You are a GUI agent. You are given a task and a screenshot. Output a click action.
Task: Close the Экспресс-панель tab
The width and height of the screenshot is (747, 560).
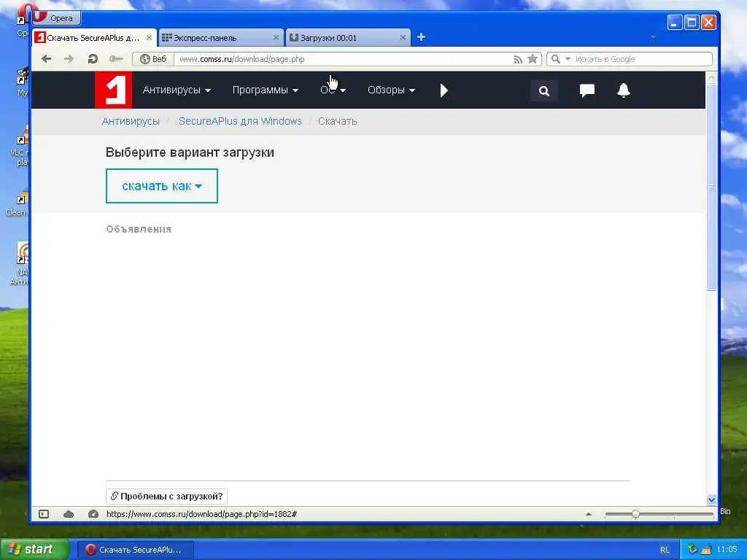276,37
